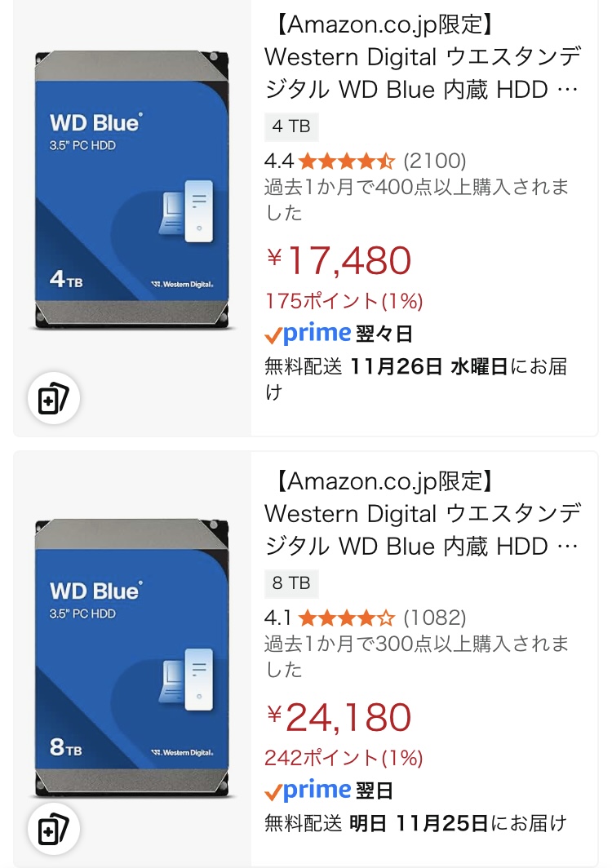This screenshot has height=868, width=612.
Task: Tap the 242 points (1%) text
Action: coord(344,758)
